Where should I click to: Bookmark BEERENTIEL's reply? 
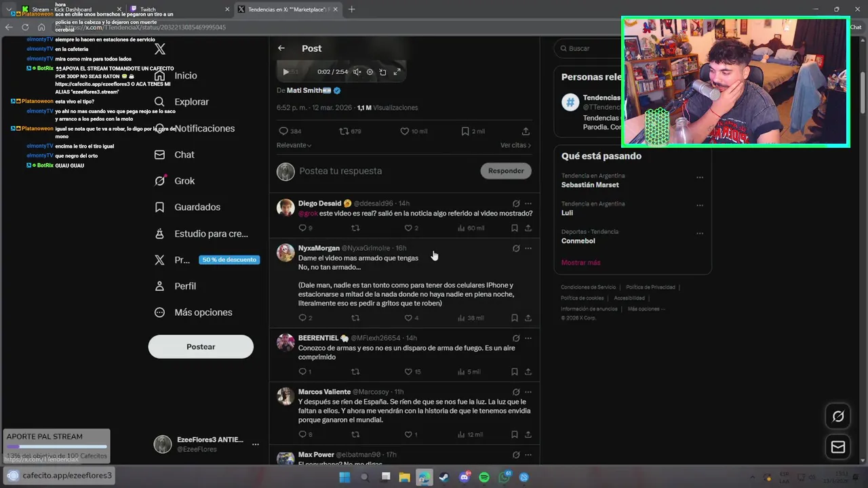point(515,371)
